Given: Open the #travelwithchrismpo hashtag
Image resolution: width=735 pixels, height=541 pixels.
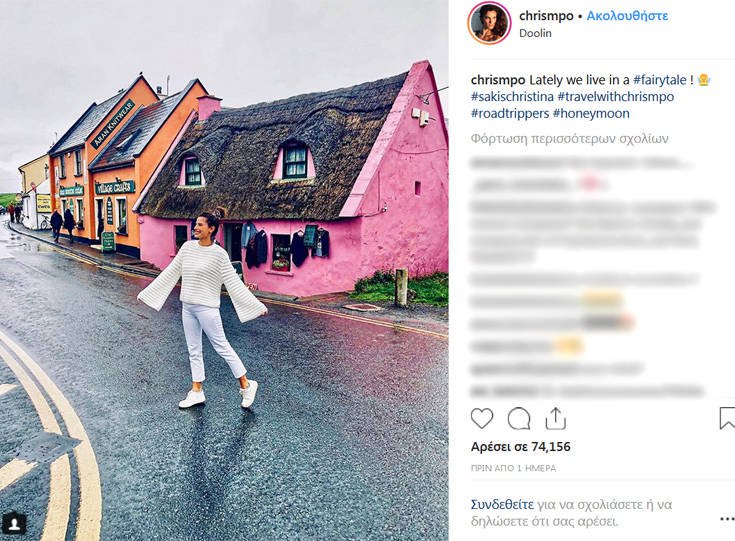Looking at the screenshot, I should (616, 97).
